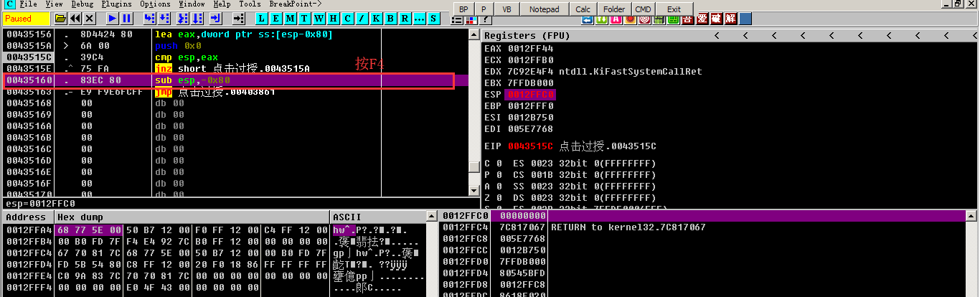Click the BP button

[464, 9]
